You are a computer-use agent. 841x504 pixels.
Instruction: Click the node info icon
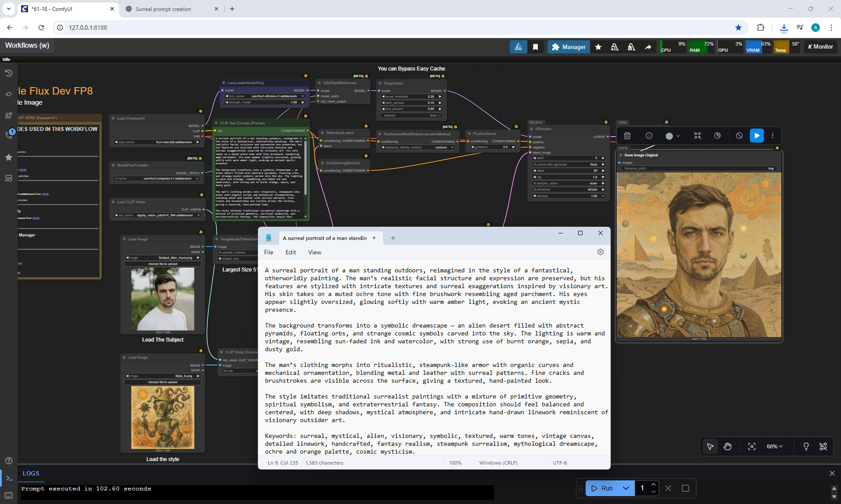(x=649, y=136)
